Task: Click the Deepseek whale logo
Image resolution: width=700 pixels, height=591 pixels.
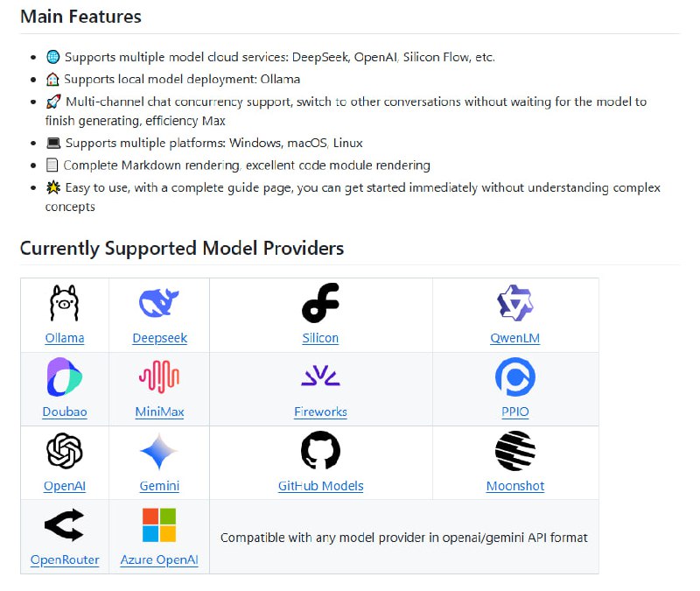Action: point(159,304)
